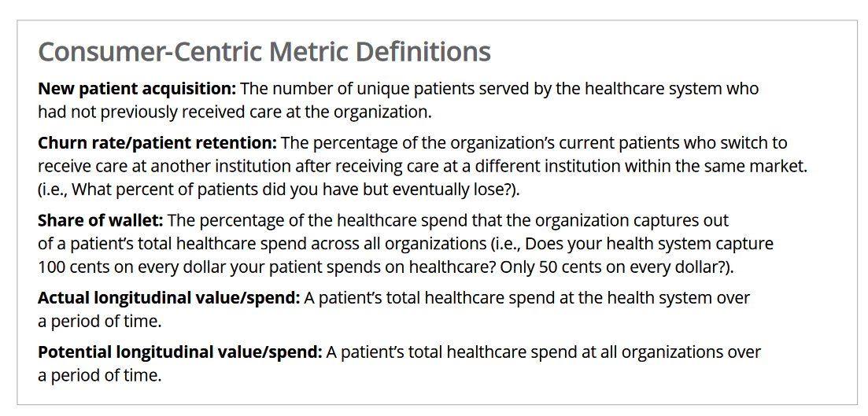868x416 pixels.
Task: Select the bold "Potential longitudinal value/spend:" term
Action: (180, 352)
